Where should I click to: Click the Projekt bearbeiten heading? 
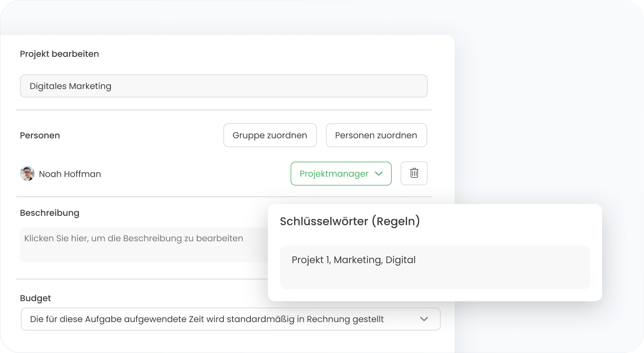(x=59, y=54)
